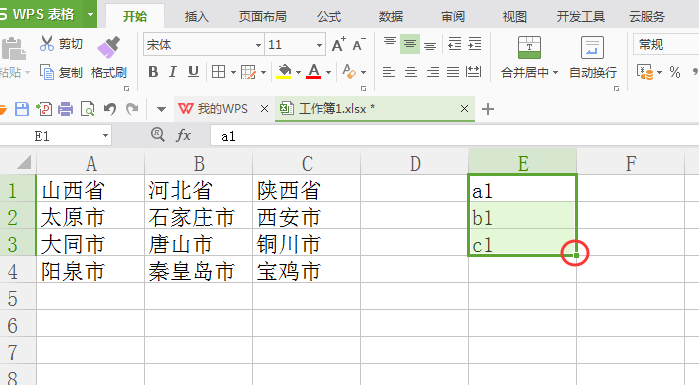Toggle bold formatting
Screen dimensions: 699x385
pos(153,72)
